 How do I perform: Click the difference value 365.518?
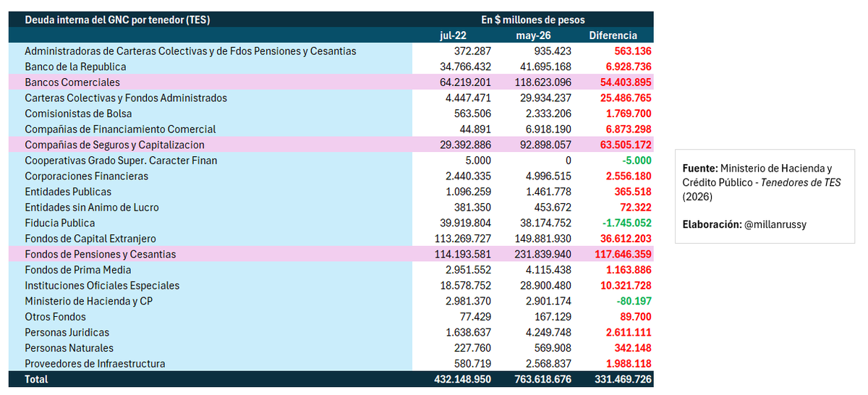tap(633, 192)
